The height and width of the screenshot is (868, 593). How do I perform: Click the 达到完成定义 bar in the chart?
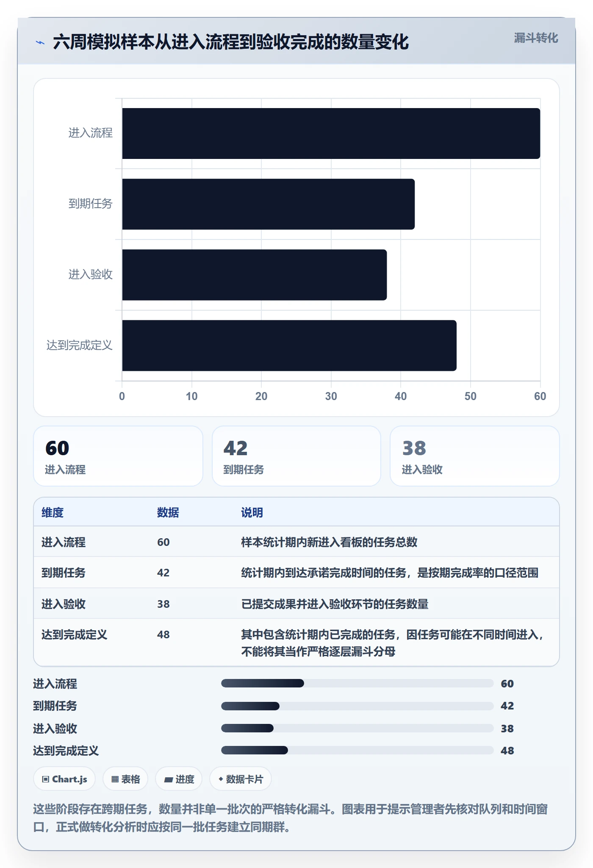click(x=289, y=345)
